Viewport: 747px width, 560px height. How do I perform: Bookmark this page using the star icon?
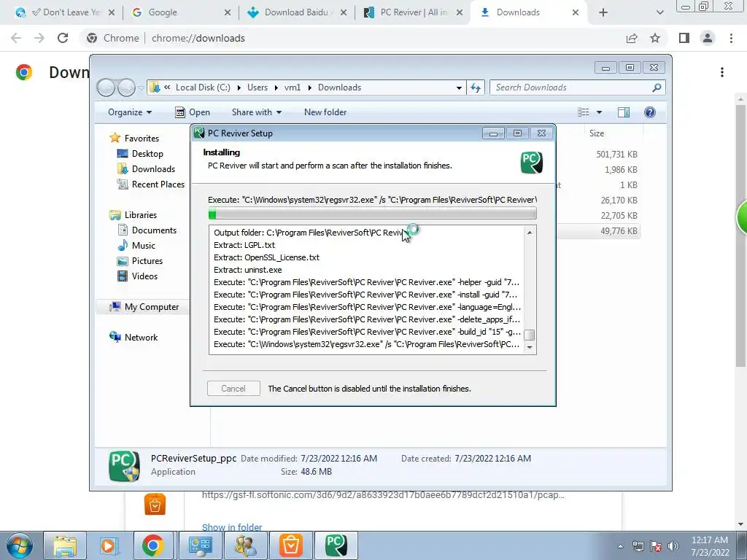point(655,38)
